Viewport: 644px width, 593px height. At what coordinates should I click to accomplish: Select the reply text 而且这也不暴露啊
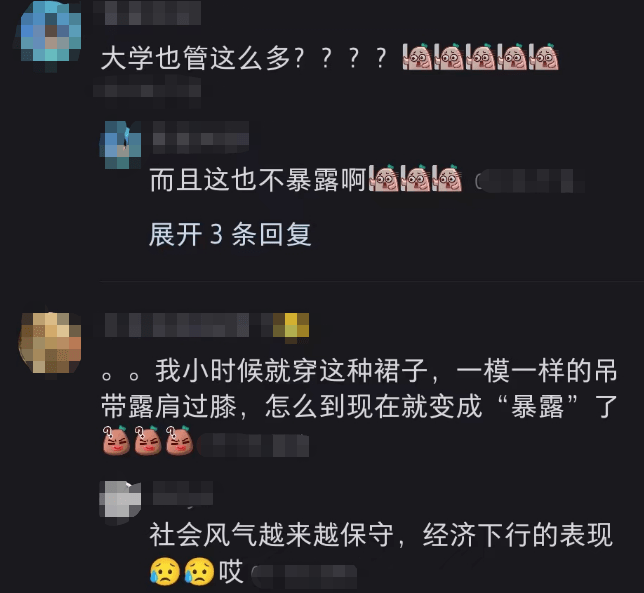pos(258,180)
